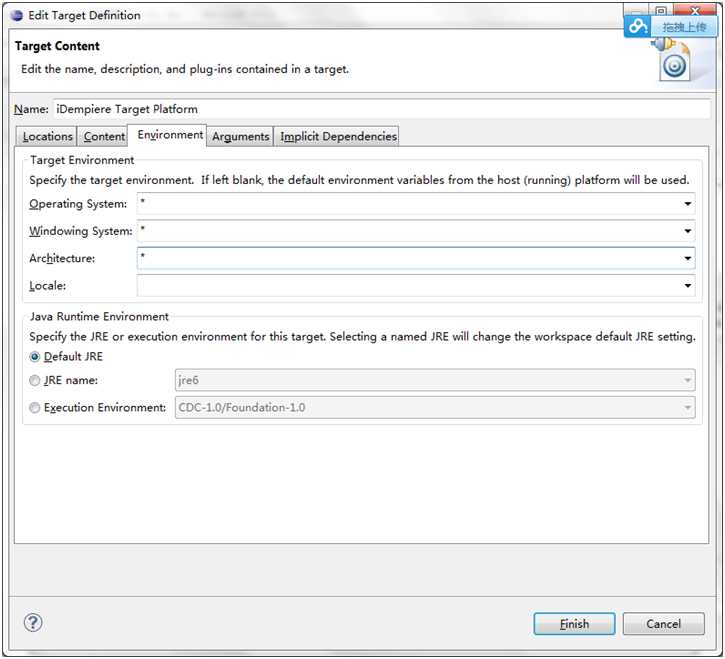Viewport: 725px width, 659px height.
Task: Click the Locale label
Action: [x=47, y=285]
